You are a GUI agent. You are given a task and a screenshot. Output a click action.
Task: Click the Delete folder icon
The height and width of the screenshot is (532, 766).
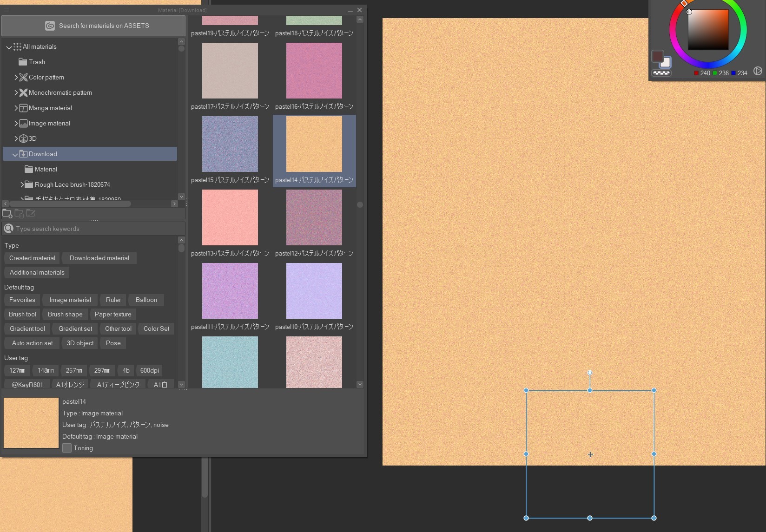coord(19,213)
